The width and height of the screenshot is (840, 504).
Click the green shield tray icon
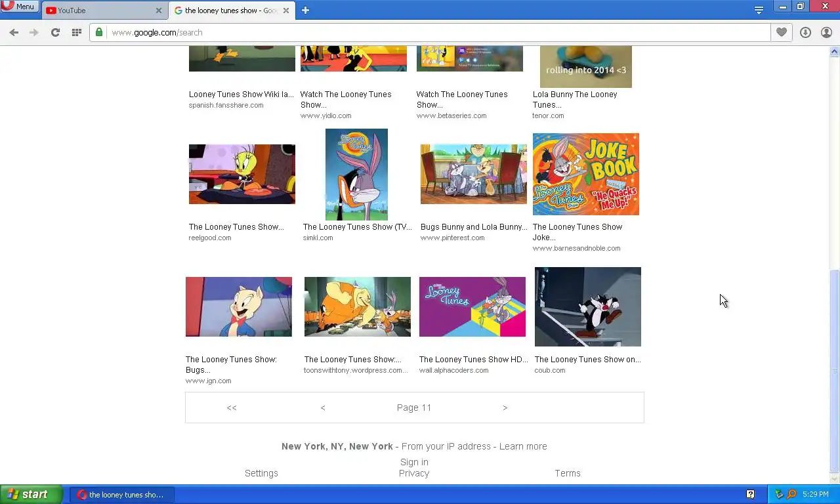(x=780, y=494)
